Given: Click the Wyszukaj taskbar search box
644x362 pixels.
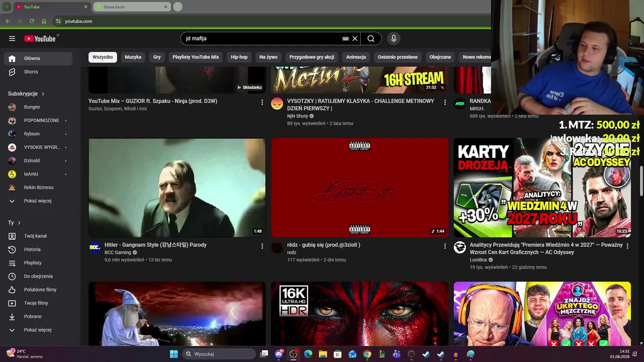Looking at the screenshot, I should [218, 354].
